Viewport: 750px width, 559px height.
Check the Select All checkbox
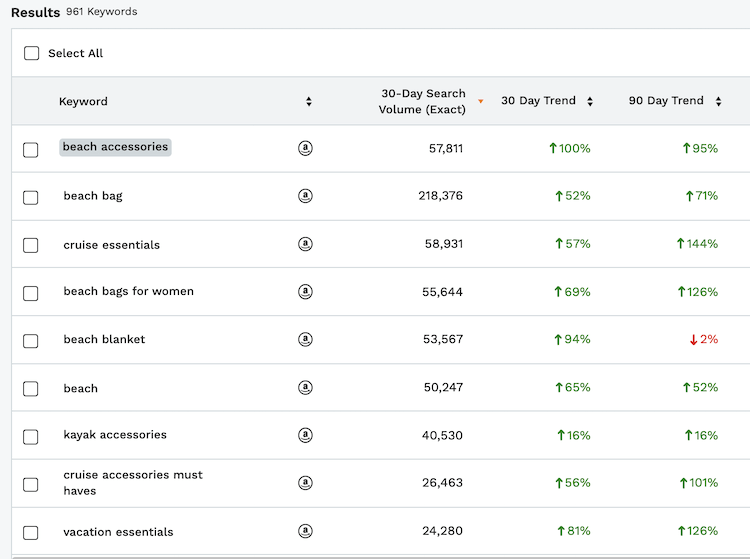pyautogui.click(x=32, y=53)
